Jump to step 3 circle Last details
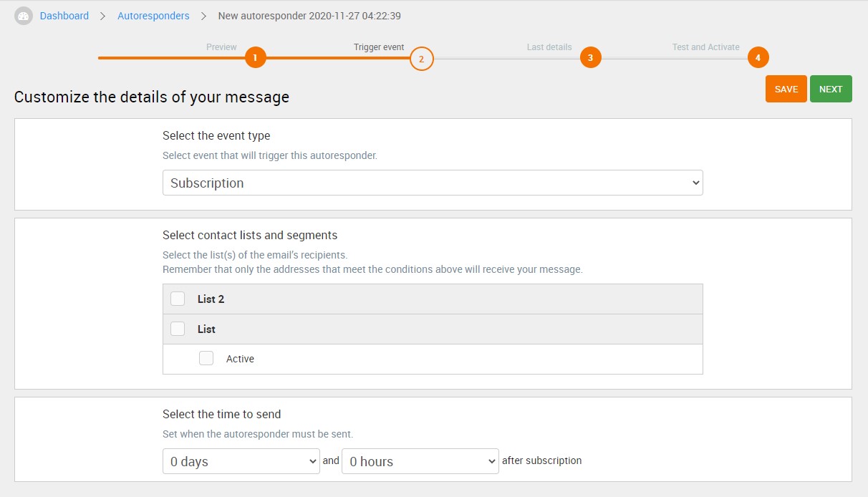The image size is (868, 497). 590,57
